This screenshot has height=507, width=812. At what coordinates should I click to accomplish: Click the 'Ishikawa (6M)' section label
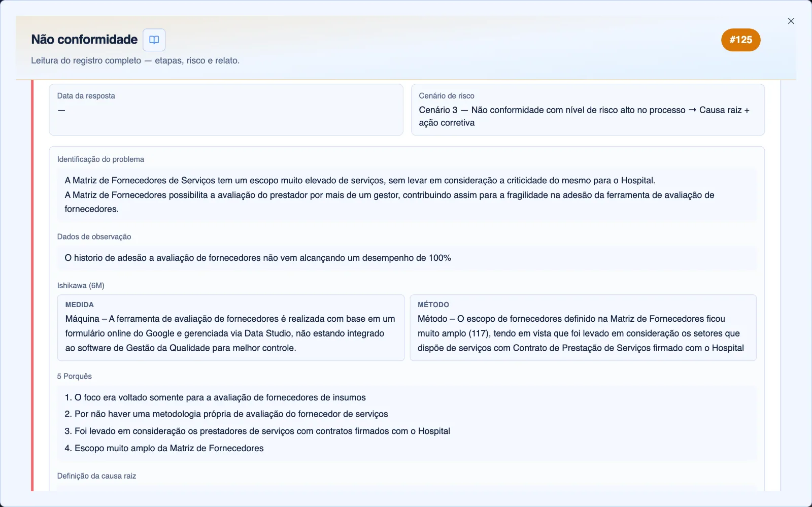click(x=81, y=286)
